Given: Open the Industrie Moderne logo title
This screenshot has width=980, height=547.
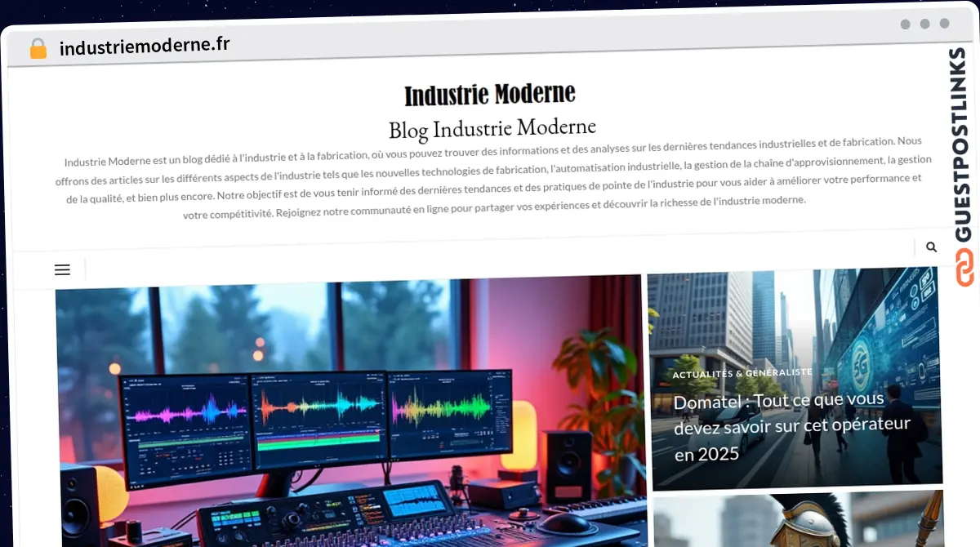Looking at the screenshot, I should coord(490,95).
